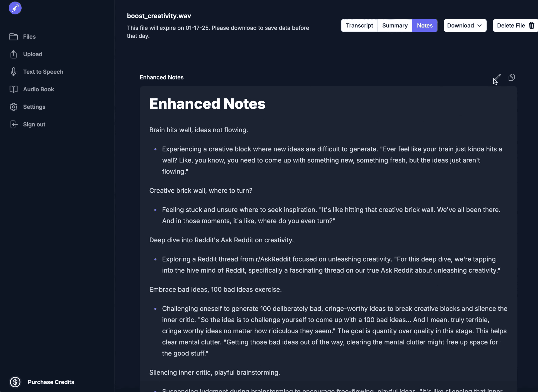Image resolution: width=538 pixels, height=392 pixels.
Task: Select the Files folder icon in sidebar
Action: pos(13,36)
